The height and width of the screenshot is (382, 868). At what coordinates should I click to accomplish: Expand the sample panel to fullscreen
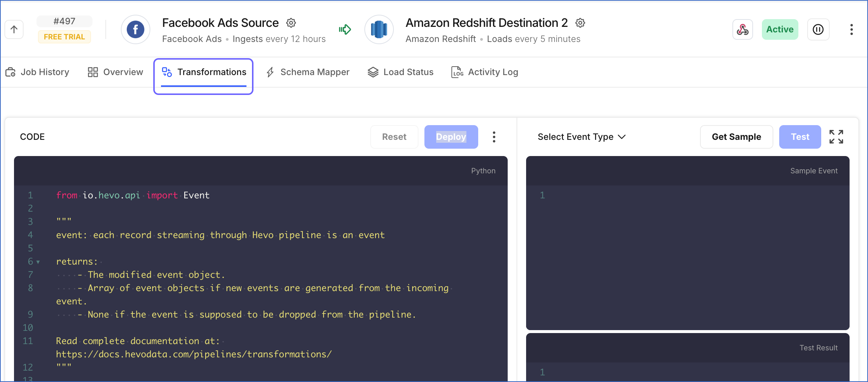[836, 137]
